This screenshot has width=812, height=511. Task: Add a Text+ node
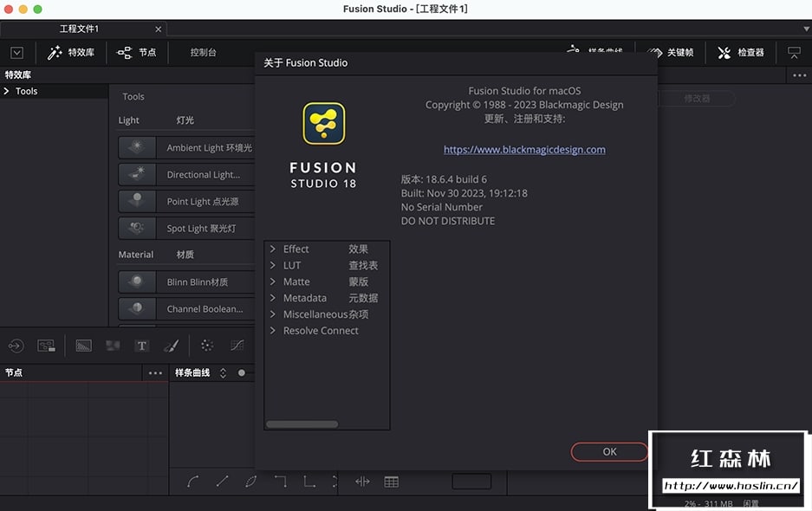pos(142,346)
